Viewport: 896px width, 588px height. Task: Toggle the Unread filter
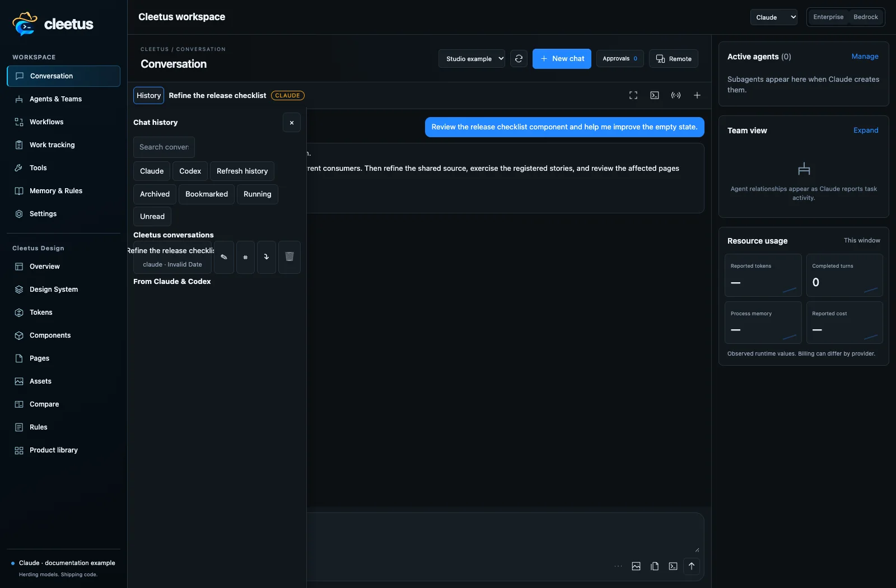(x=152, y=217)
